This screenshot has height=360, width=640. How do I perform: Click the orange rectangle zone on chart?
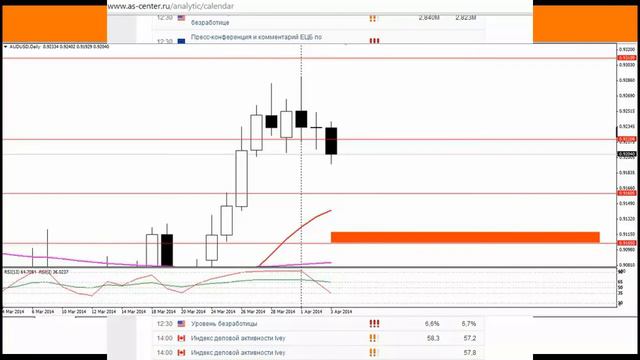click(465, 237)
